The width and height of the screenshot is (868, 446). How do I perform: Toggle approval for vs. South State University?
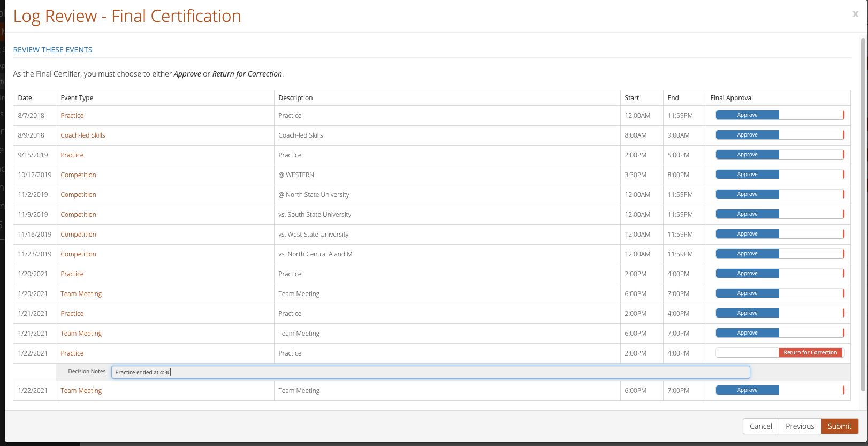(x=780, y=214)
